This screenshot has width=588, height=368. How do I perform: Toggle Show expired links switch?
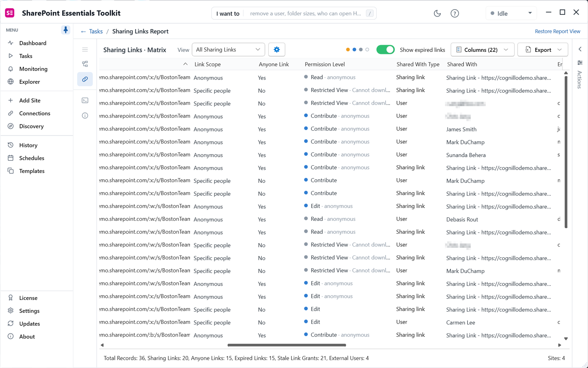pyautogui.click(x=386, y=50)
